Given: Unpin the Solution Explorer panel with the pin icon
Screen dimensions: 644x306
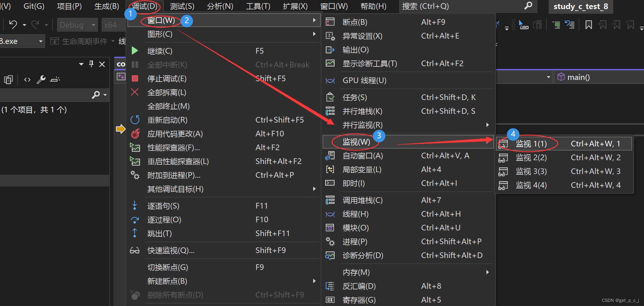Looking at the screenshot, I should [x=91, y=64].
